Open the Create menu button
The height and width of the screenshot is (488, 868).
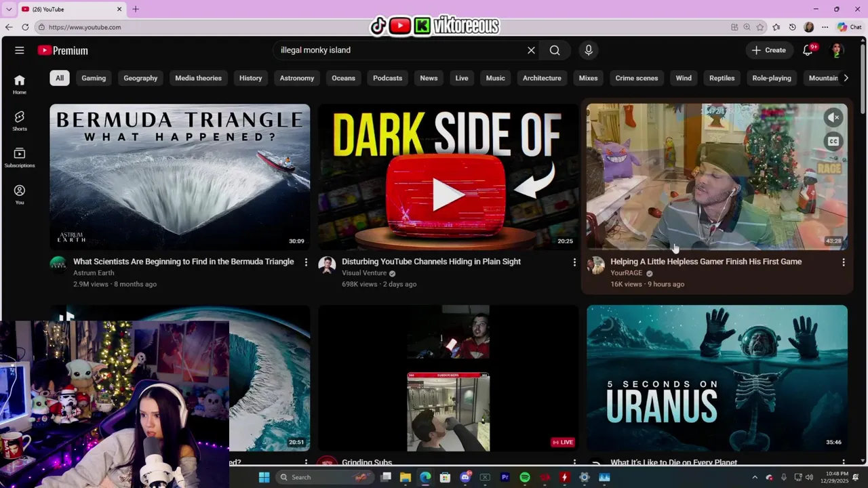769,50
